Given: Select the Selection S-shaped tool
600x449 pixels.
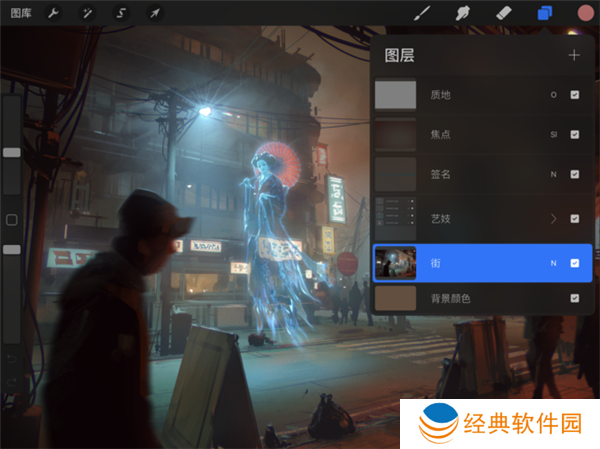Looking at the screenshot, I should (122, 14).
